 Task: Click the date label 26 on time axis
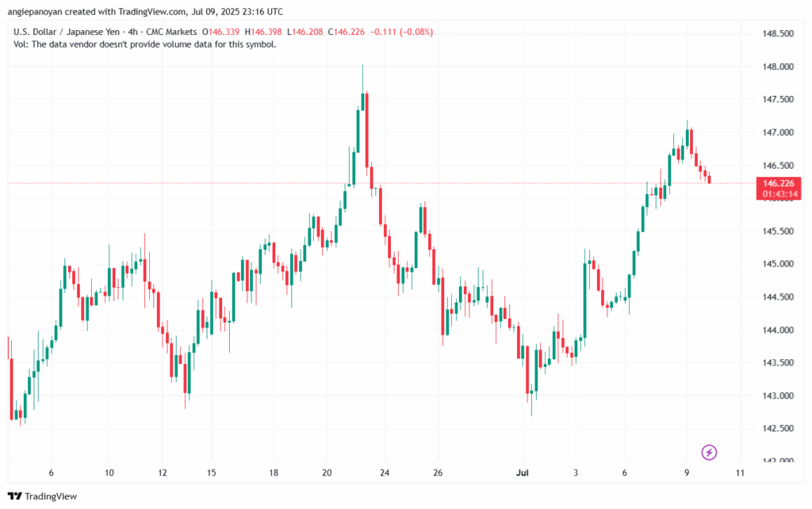click(x=438, y=473)
